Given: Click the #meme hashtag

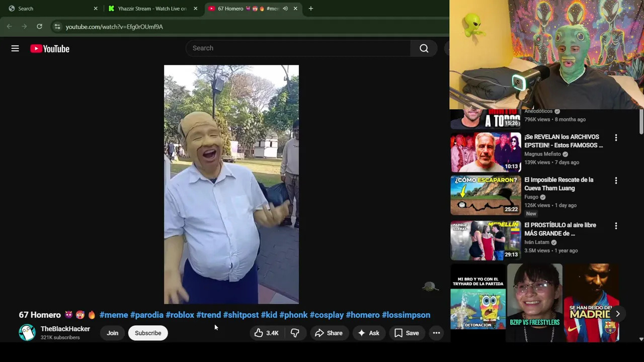Looking at the screenshot, I should point(114,315).
